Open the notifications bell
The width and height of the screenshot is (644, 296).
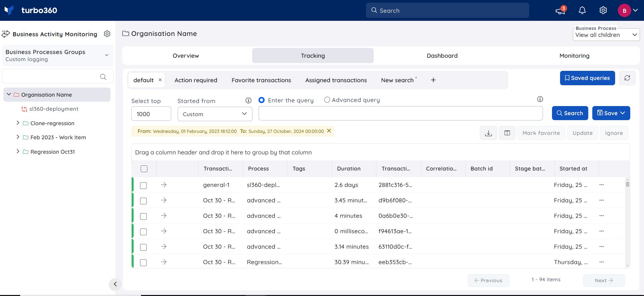pyautogui.click(x=582, y=10)
